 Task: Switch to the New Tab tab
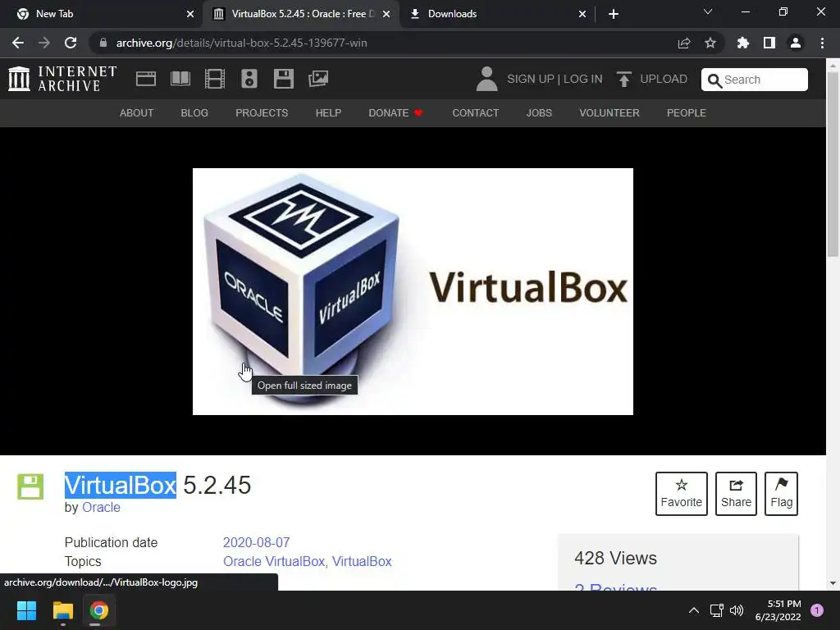point(102,14)
